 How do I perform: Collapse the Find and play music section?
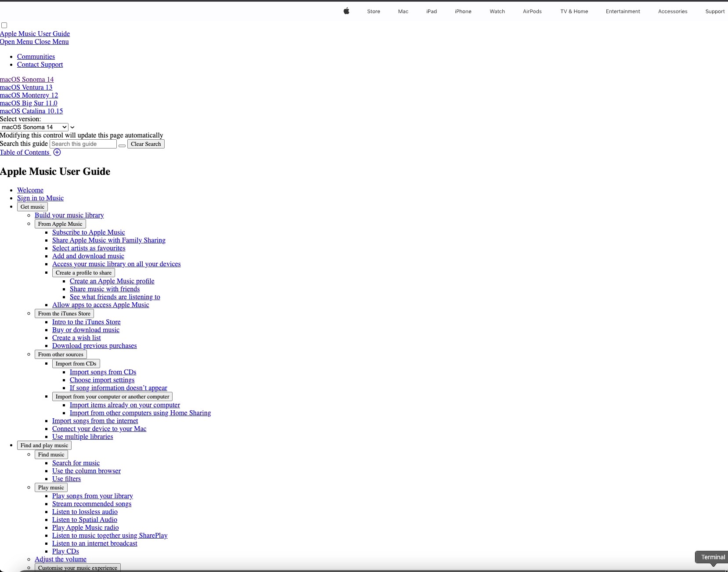(x=44, y=445)
